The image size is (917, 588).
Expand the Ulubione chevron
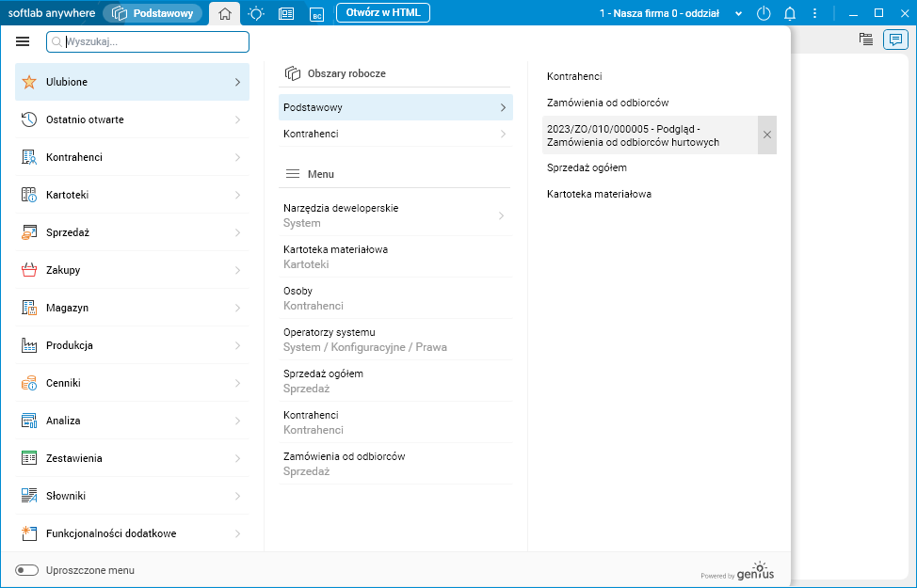click(237, 82)
